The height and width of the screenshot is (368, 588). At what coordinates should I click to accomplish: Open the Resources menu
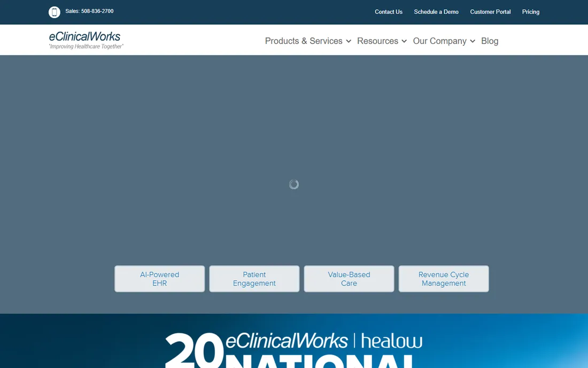(377, 41)
